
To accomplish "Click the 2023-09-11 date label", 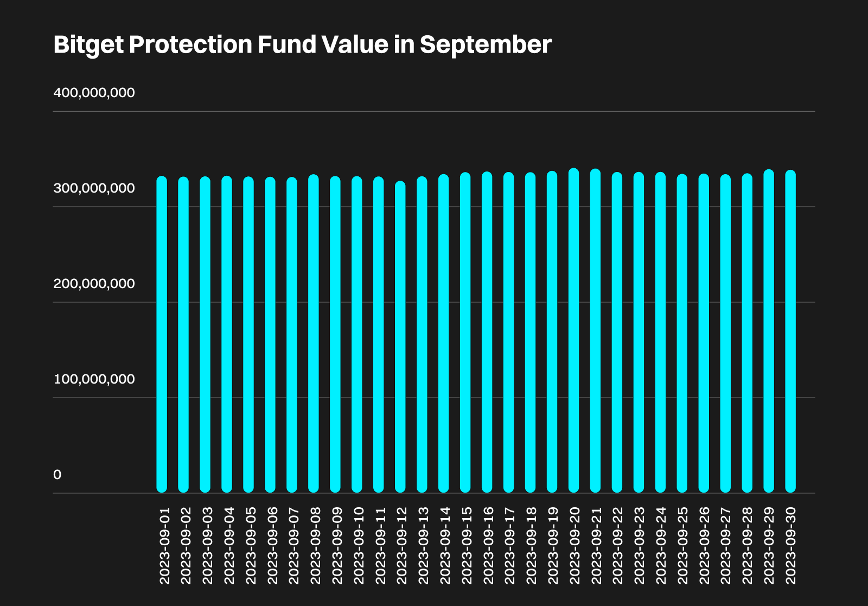I will 380,546.
